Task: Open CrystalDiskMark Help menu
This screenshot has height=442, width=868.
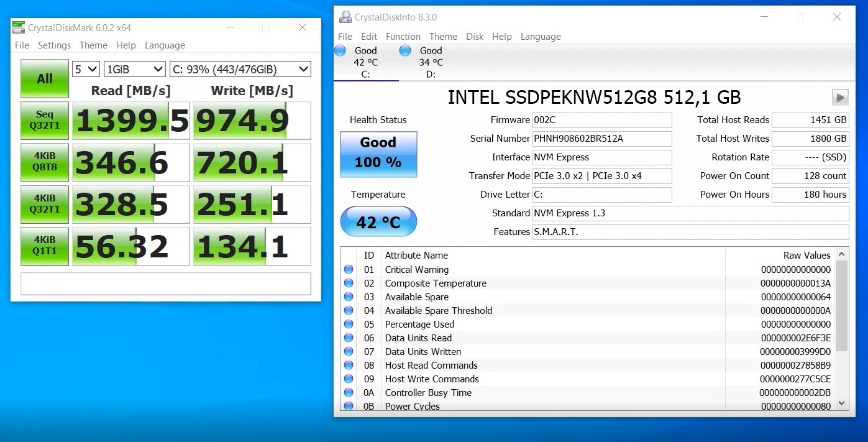Action: (x=126, y=45)
